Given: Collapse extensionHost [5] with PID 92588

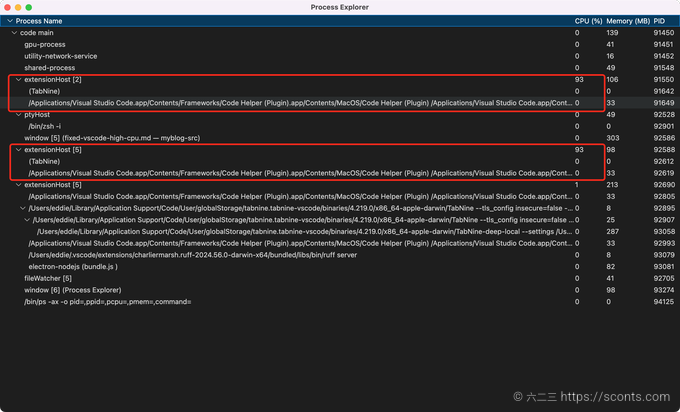Looking at the screenshot, I should point(19,150).
